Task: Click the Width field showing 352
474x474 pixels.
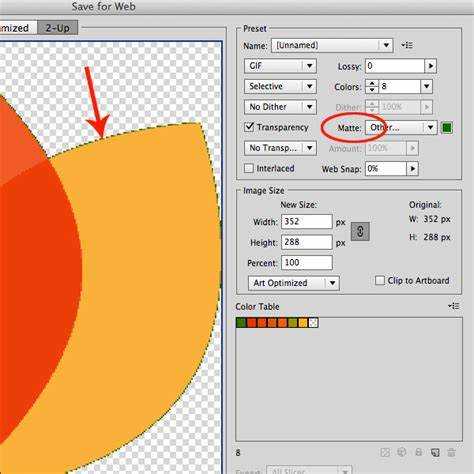Action: (x=307, y=222)
